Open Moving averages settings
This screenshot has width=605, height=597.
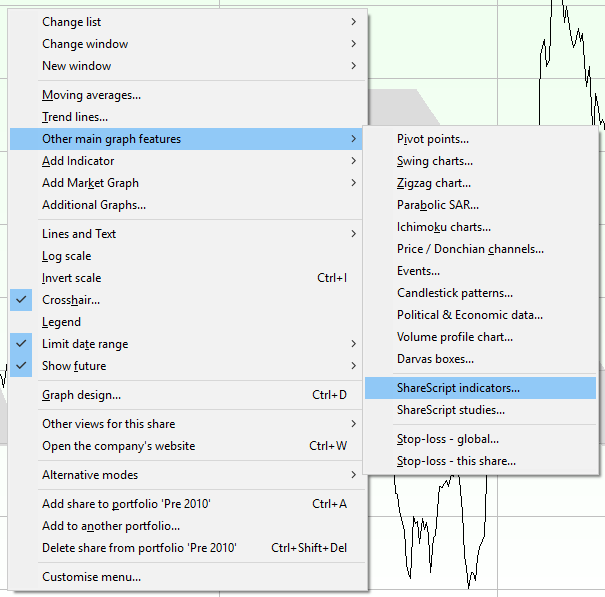point(91,96)
